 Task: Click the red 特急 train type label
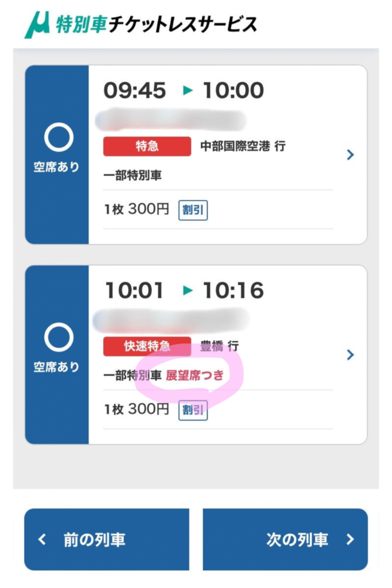pyautogui.click(x=147, y=146)
